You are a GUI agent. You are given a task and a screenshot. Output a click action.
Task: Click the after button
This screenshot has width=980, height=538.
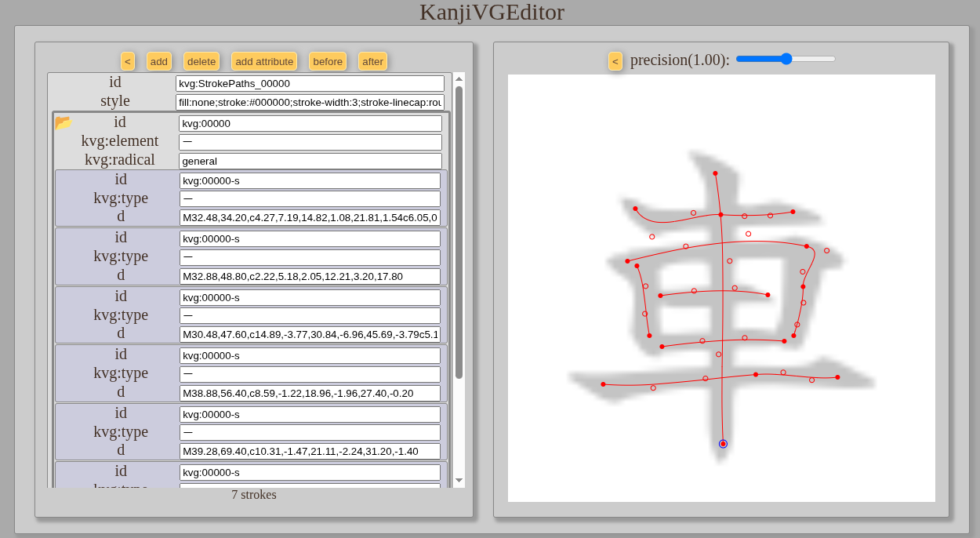click(372, 61)
